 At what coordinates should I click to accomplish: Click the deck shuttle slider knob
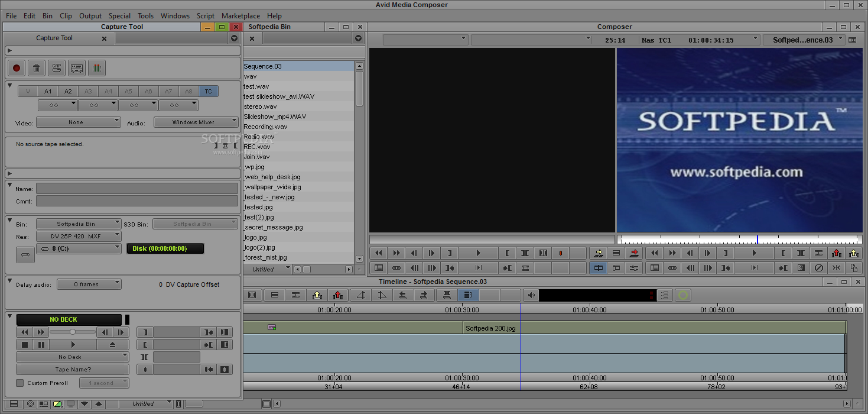click(72, 332)
